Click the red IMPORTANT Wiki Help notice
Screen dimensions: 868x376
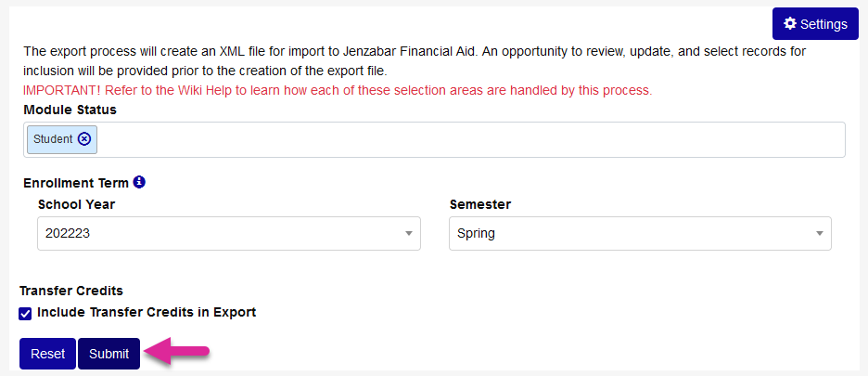[x=338, y=91]
